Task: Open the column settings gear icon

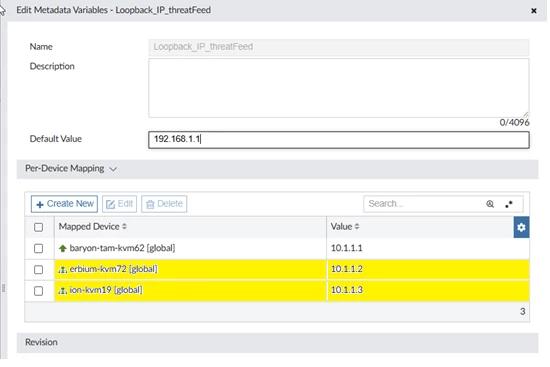Action: click(x=521, y=227)
